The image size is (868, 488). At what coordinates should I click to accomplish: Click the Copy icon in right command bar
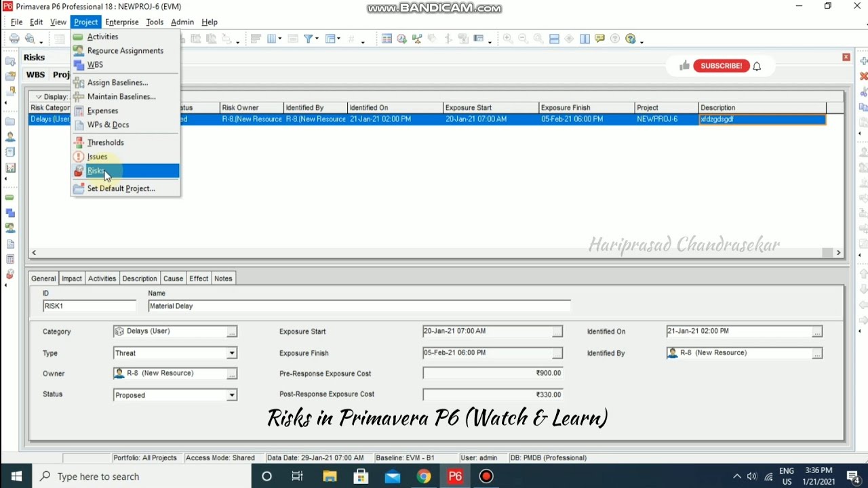863,107
